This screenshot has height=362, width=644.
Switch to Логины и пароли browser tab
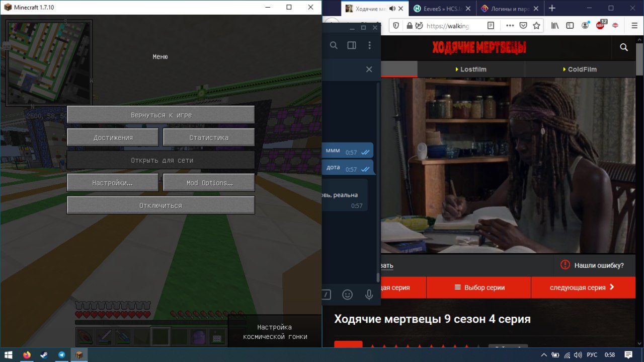click(510, 9)
